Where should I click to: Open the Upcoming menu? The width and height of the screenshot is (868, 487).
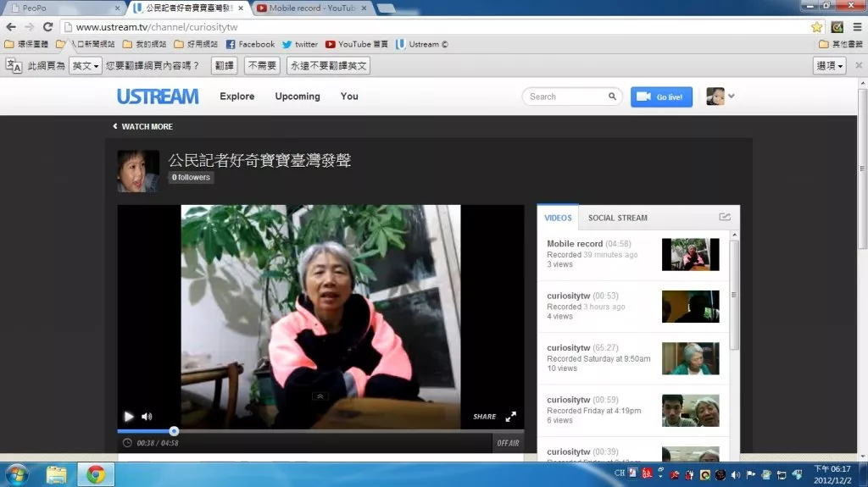coord(298,97)
